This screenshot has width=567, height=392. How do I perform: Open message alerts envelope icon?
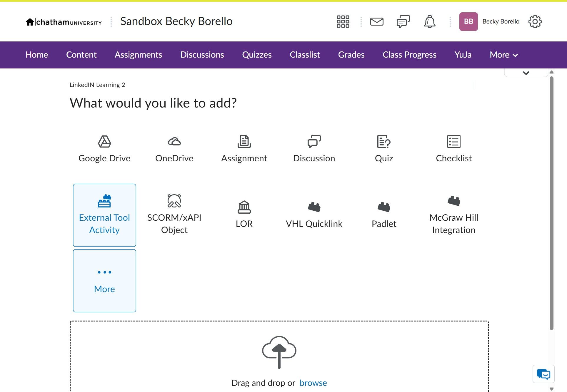(x=376, y=21)
